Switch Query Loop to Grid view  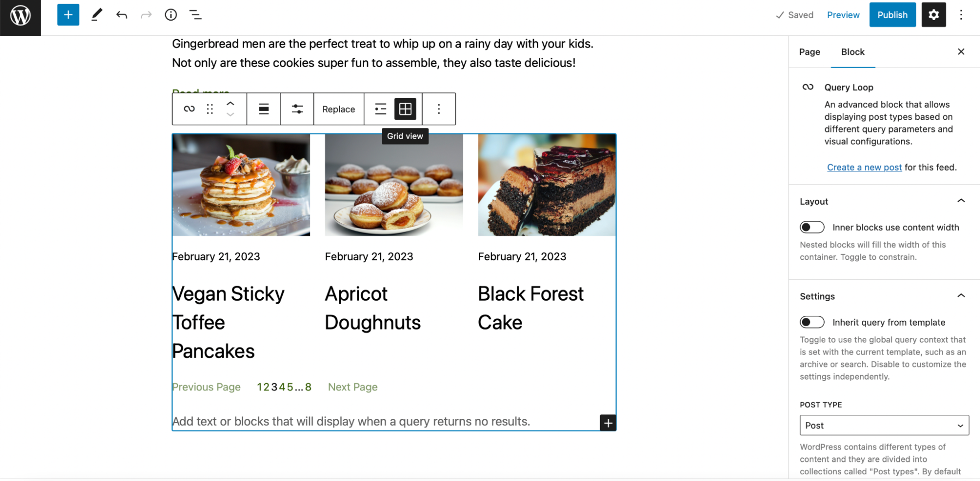(405, 109)
